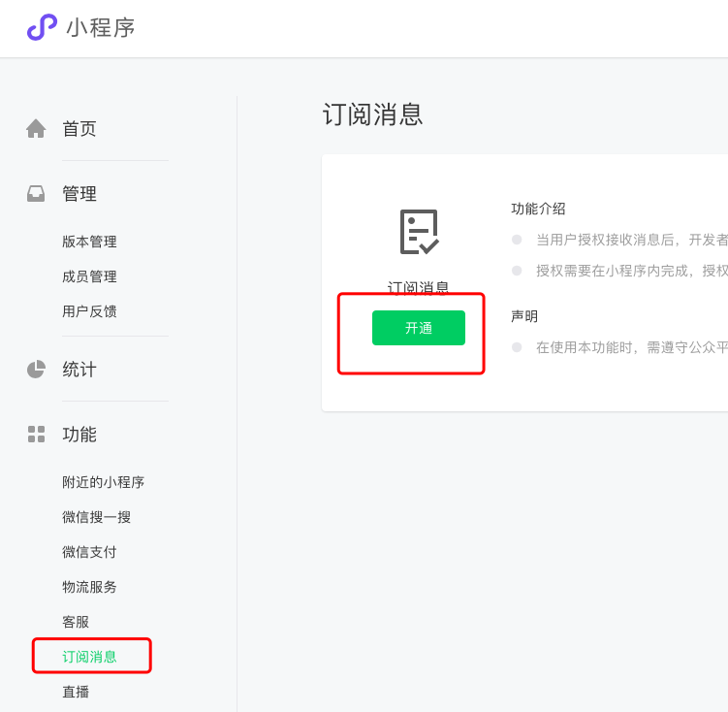Click the 声明 heading

pyautogui.click(x=524, y=316)
